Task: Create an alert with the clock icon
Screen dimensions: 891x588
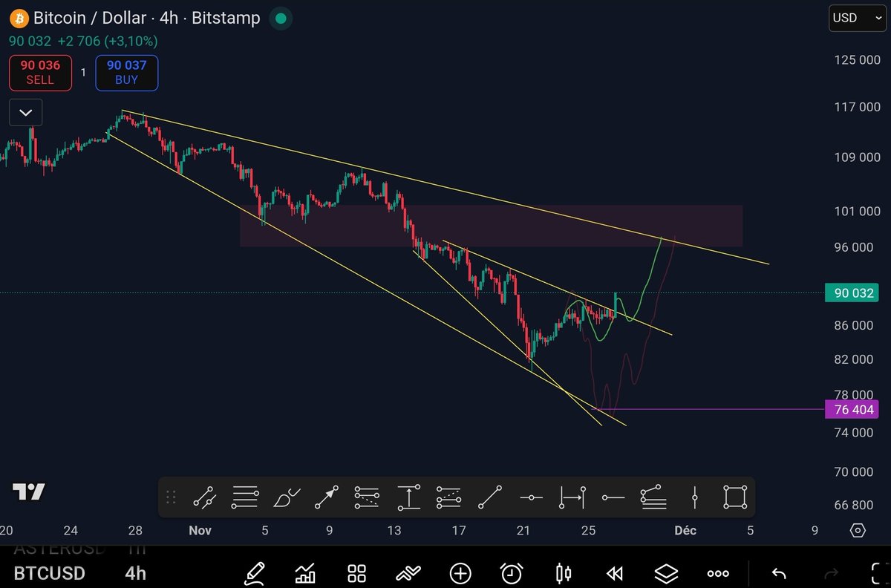Action: click(x=510, y=573)
